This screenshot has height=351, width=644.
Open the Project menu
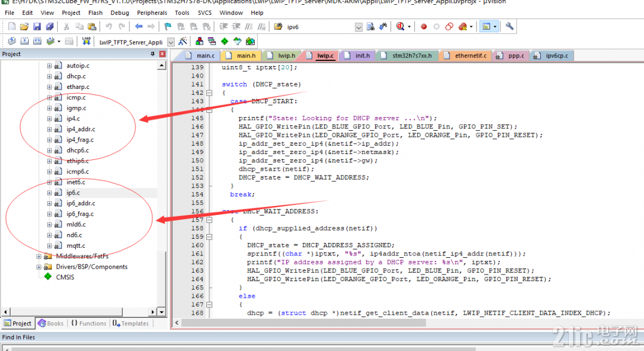[x=71, y=13]
